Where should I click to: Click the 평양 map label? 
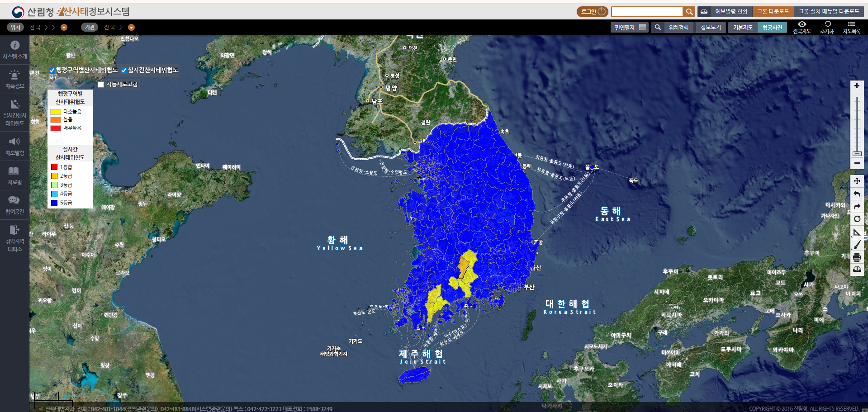[x=391, y=88]
